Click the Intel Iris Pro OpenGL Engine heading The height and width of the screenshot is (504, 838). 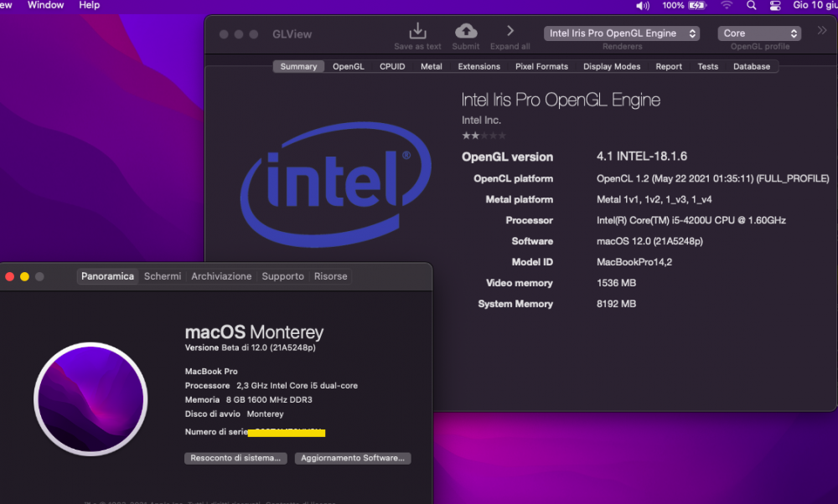561,100
